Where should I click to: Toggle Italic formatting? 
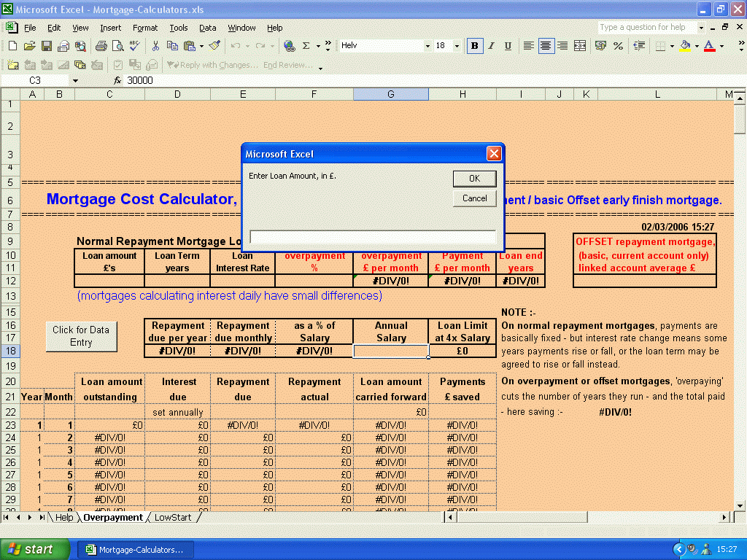pyautogui.click(x=491, y=46)
